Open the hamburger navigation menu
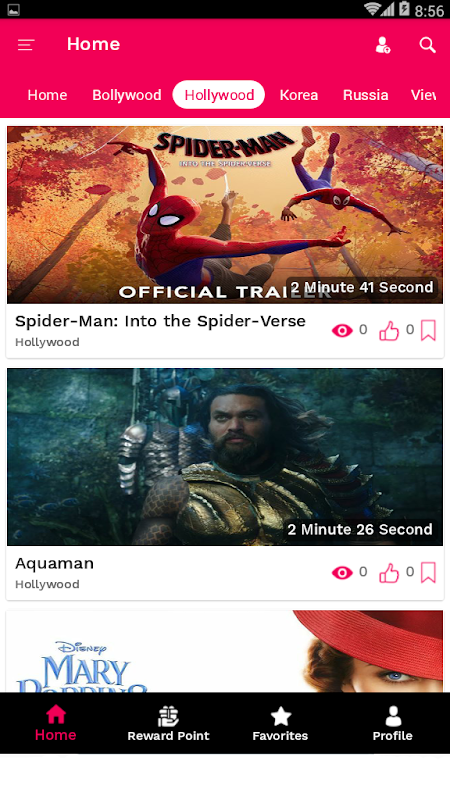 tap(26, 45)
